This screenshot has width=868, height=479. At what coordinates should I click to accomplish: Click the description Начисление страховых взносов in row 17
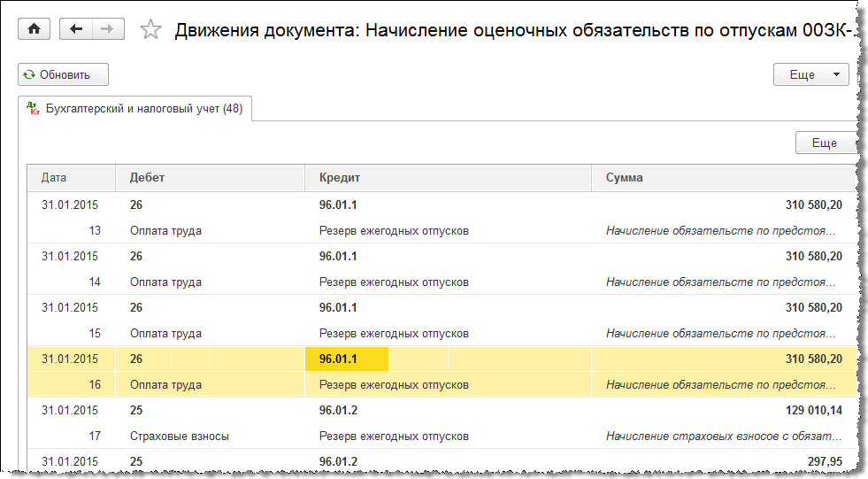724,437
